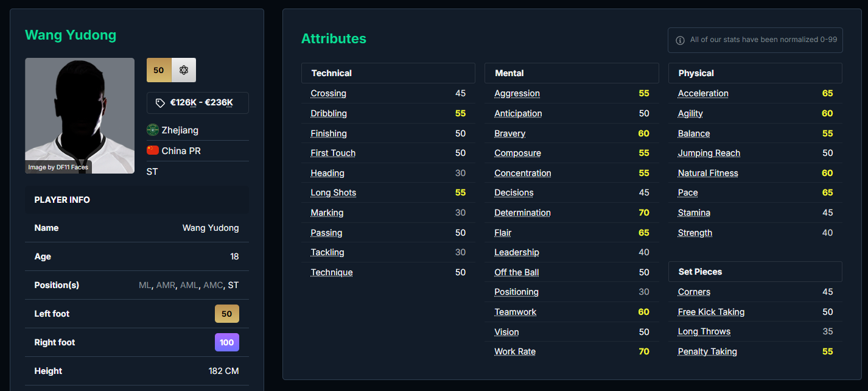Click the China PR flag icon
This screenshot has height=391, width=868.
tap(153, 150)
